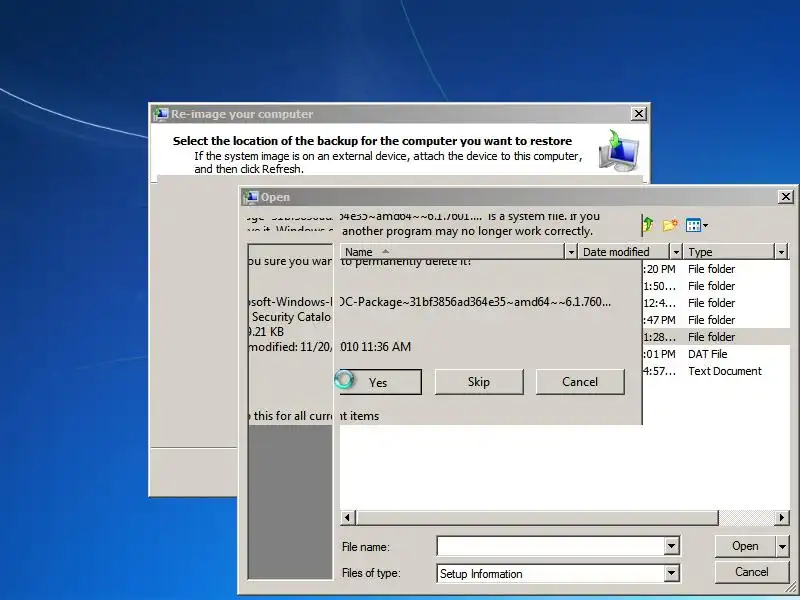This screenshot has height=600, width=800.
Task: Open the Type column dropdown arrow
Action: tap(782, 252)
